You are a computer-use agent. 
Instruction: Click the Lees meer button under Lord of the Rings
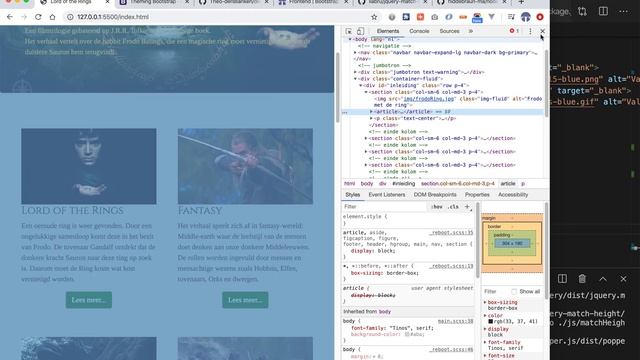click(89, 300)
